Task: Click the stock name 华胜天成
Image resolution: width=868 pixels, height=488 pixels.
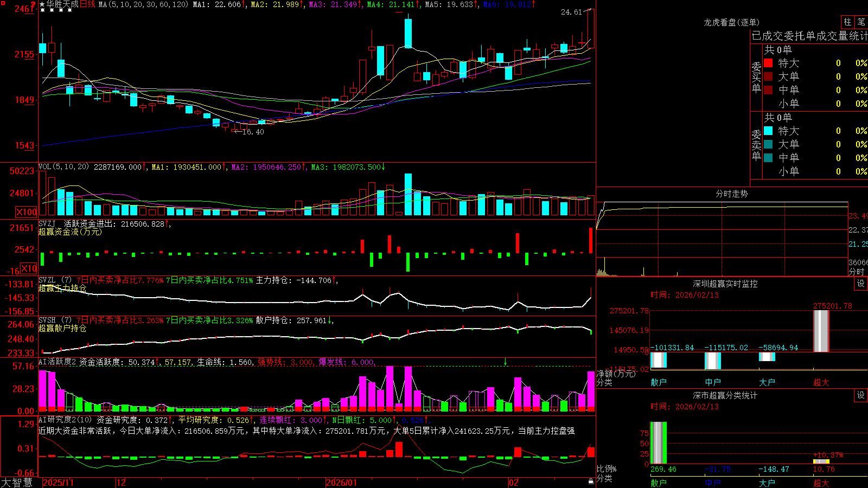Action: click(62, 4)
